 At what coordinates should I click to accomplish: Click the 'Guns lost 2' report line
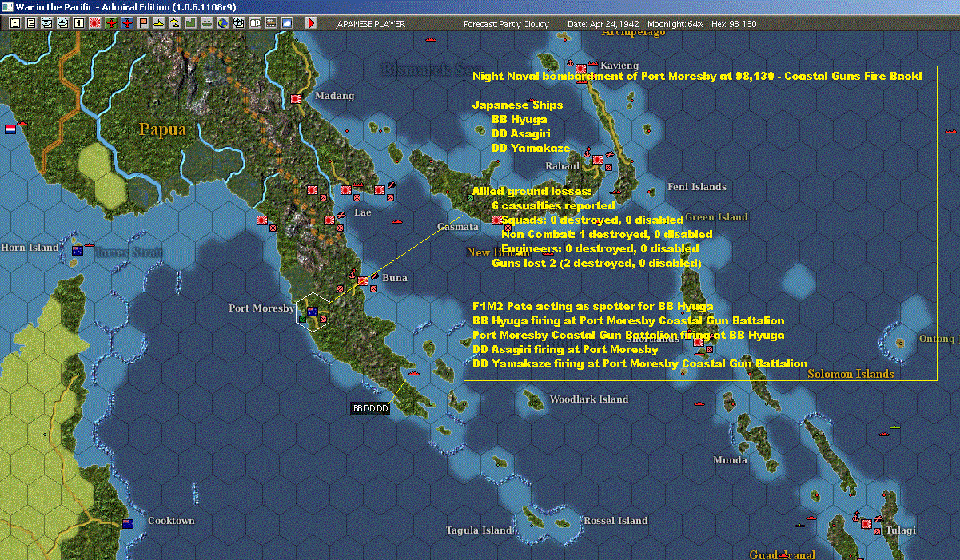pos(596,263)
